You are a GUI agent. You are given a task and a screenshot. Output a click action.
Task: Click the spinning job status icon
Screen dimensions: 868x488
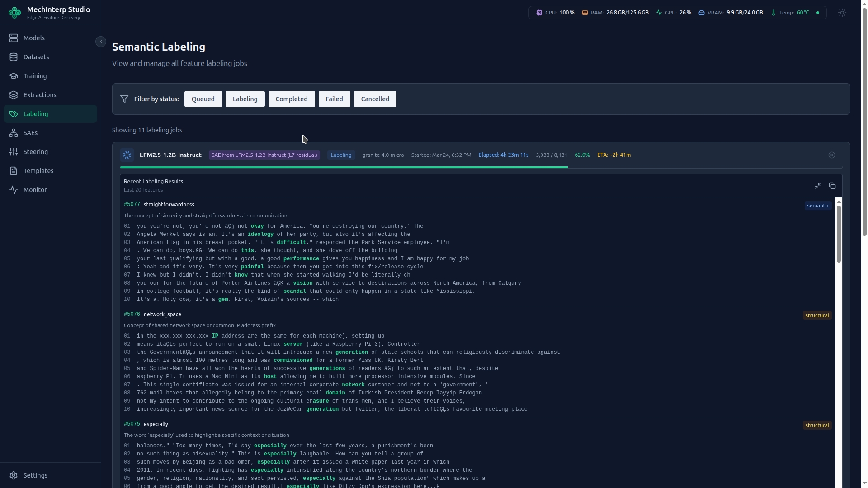coord(127,155)
